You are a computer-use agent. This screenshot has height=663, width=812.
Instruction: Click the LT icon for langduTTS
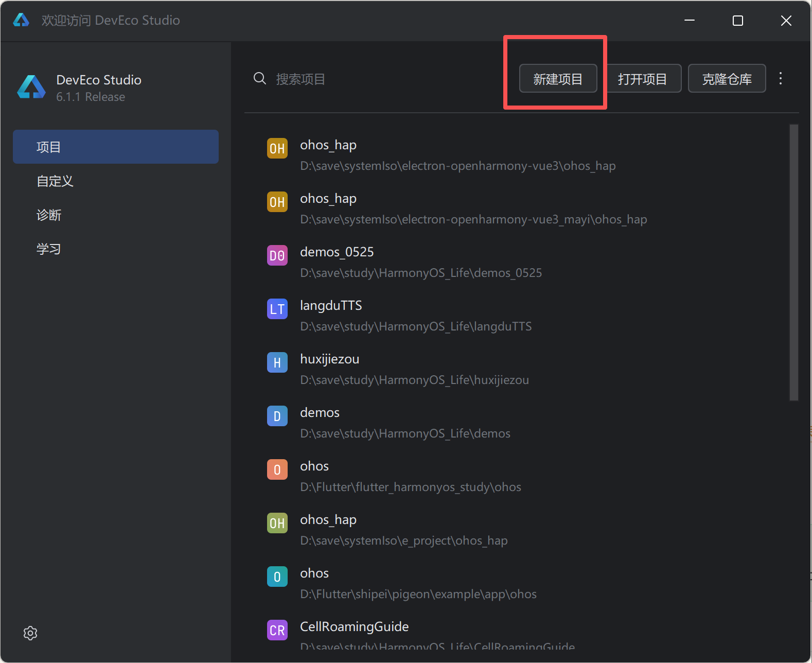coord(277,309)
